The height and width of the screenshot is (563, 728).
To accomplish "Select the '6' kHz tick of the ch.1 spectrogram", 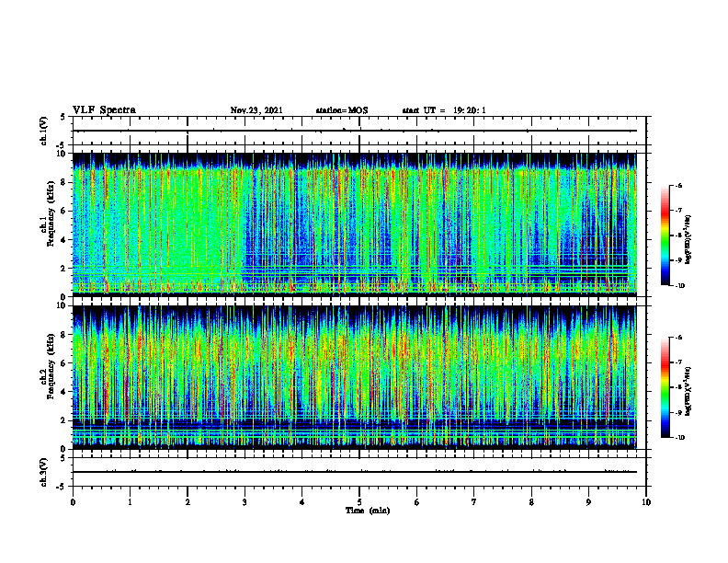I will [64, 211].
